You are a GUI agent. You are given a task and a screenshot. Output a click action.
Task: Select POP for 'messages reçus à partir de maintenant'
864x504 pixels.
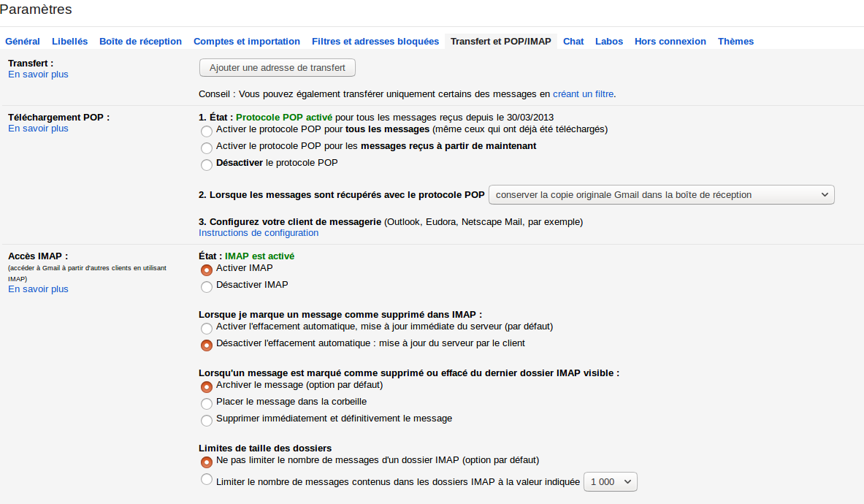click(x=207, y=148)
